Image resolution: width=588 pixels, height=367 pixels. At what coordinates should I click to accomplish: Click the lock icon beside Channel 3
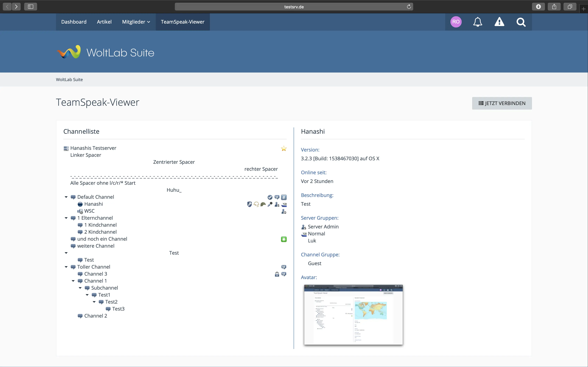pyautogui.click(x=277, y=274)
